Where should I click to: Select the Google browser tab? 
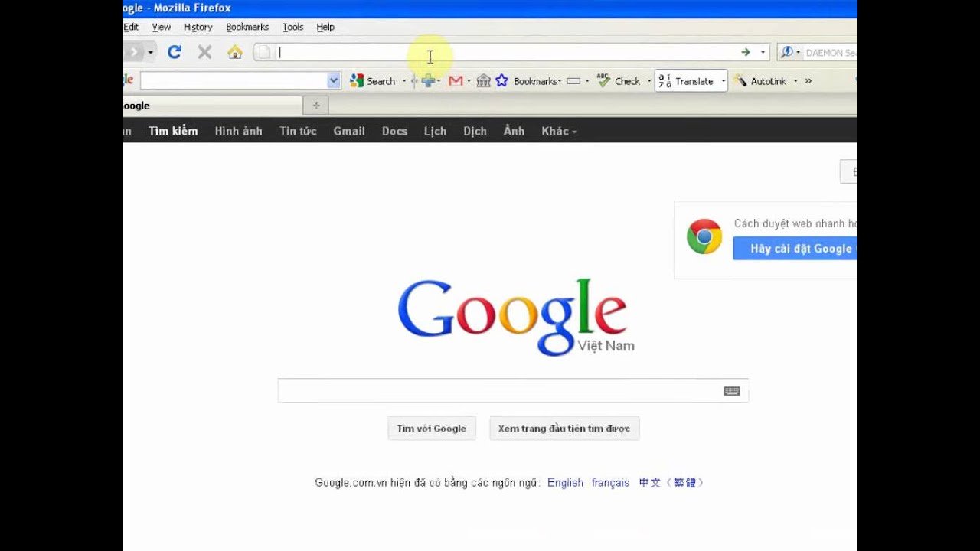(x=212, y=106)
